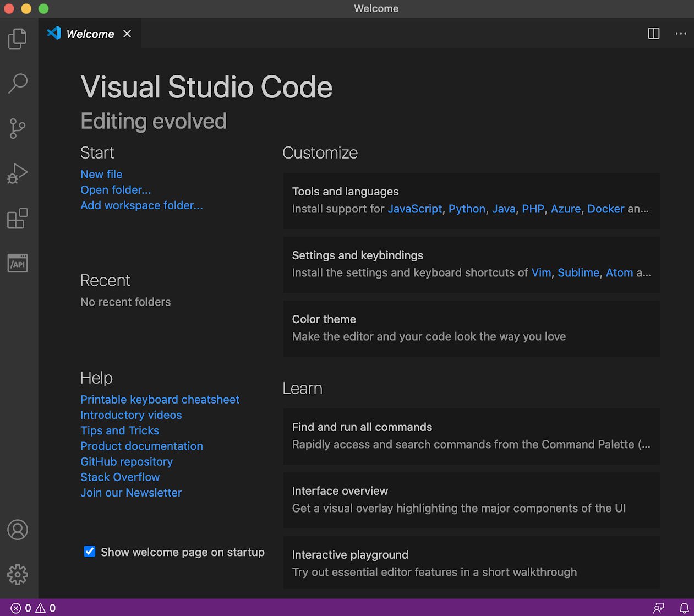The height and width of the screenshot is (616, 694).
Task: Open notifications bell in status bar
Action: (684, 608)
